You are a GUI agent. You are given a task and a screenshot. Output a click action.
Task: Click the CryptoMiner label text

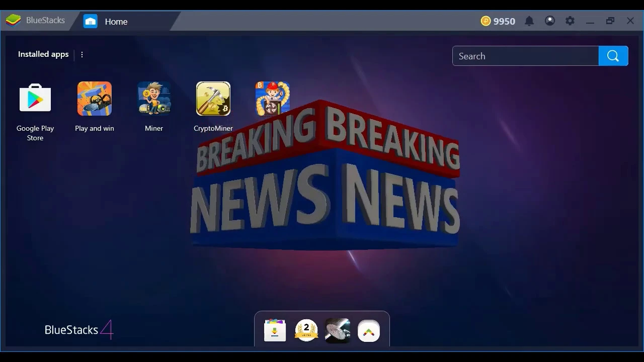pyautogui.click(x=213, y=128)
